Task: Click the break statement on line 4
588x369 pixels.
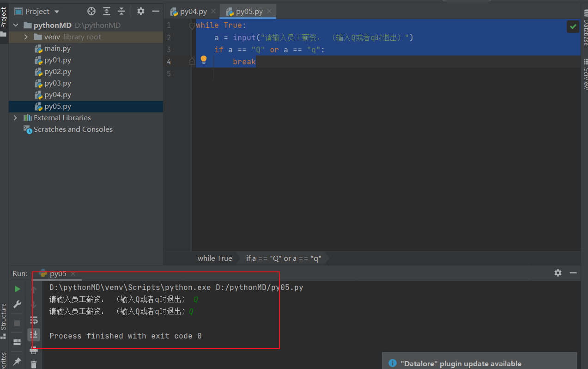Action: [x=244, y=61]
